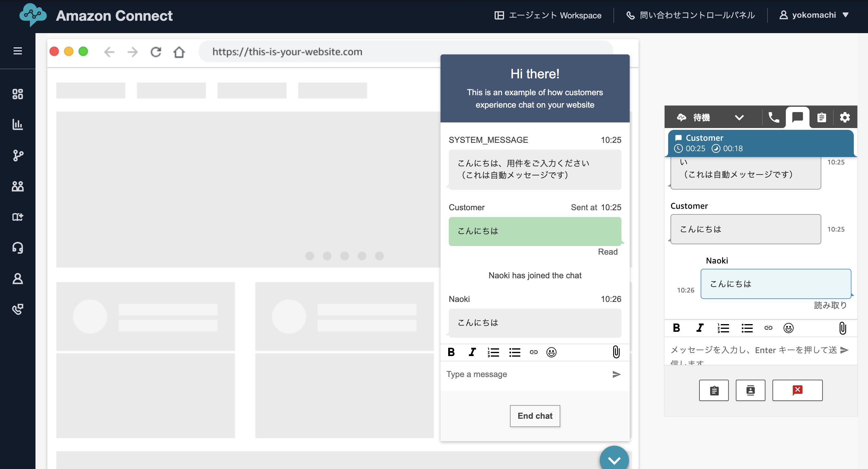Screen dimensions: 868x469
Task: Switch to the phone tab in CCP
Action: [x=774, y=118]
